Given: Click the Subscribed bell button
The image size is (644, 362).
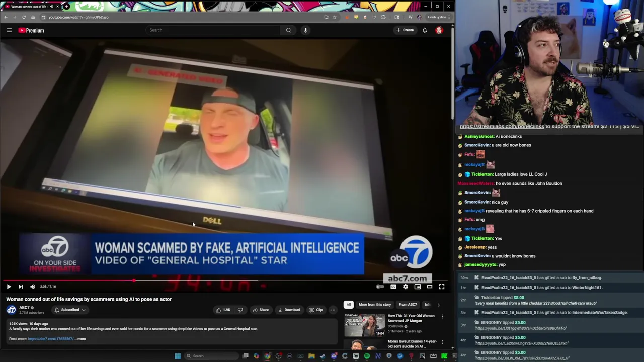Looking at the screenshot, I should 70,310.
